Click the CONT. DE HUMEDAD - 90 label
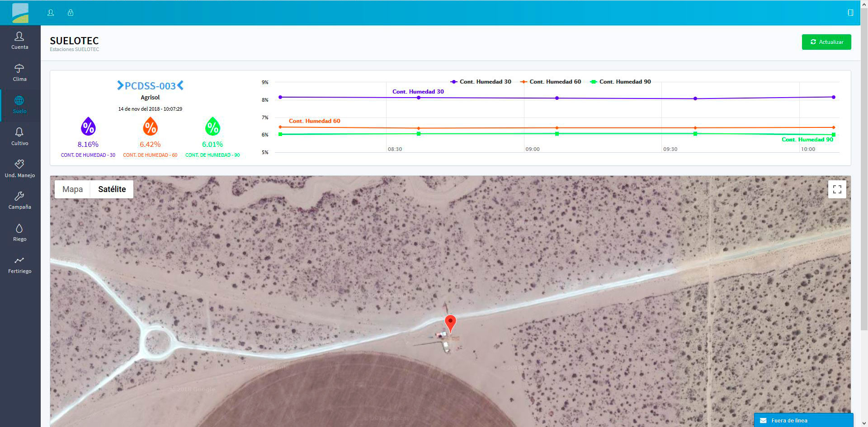The height and width of the screenshot is (427, 868). pos(212,155)
